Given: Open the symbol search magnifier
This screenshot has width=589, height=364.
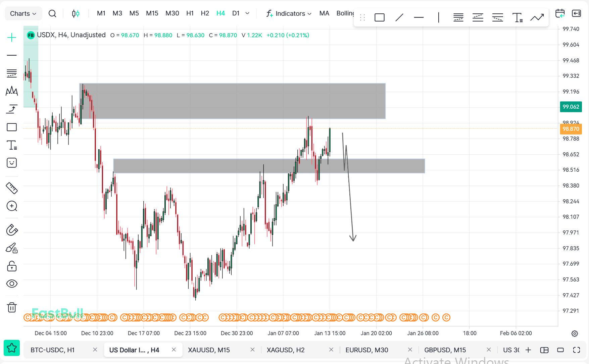Looking at the screenshot, I should coord(52,13).
